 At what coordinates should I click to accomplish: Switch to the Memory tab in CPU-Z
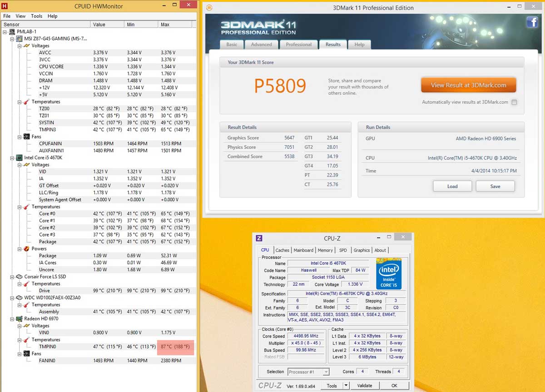point(325,250)
